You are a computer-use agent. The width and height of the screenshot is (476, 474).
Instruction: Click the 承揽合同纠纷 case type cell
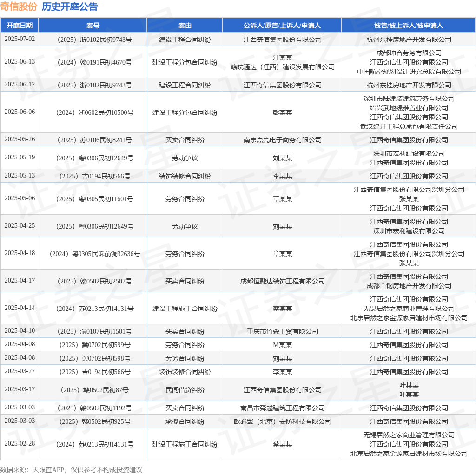pyautogui.click(x=185, y=421)
